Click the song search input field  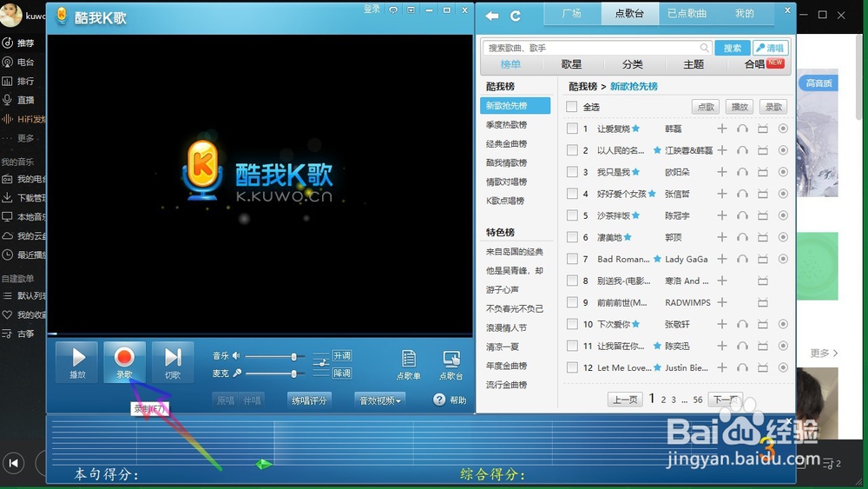pos(597,48)
